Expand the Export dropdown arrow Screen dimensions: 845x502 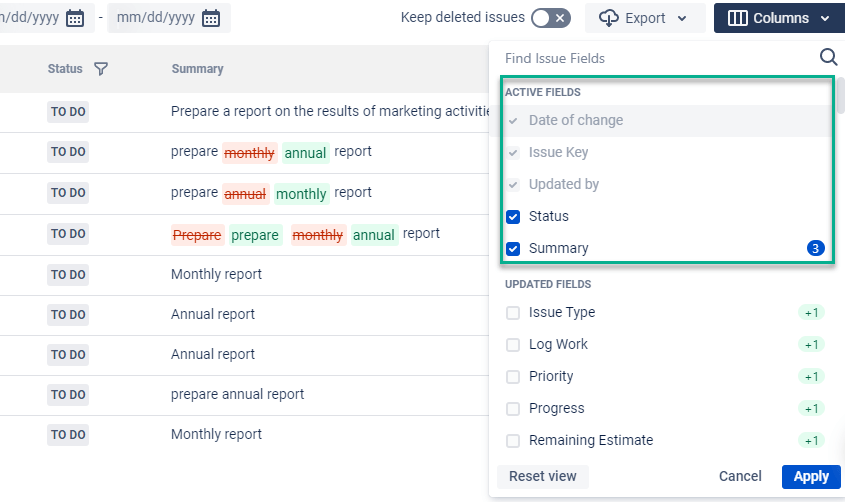tap(682, 19)
